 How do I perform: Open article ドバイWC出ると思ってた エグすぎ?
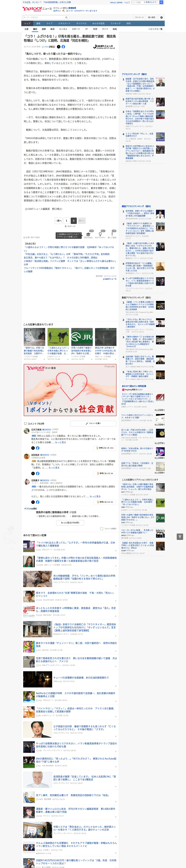click(76, 544)
